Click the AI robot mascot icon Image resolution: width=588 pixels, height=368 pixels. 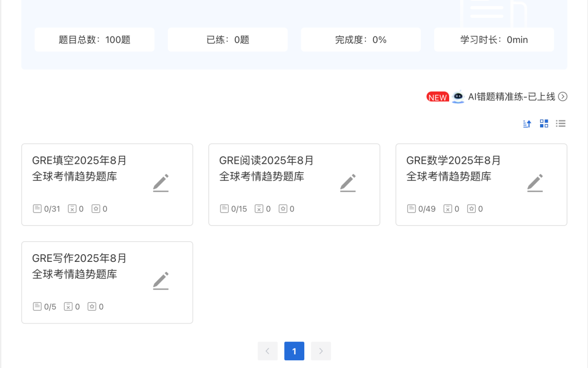click(458, 97)
